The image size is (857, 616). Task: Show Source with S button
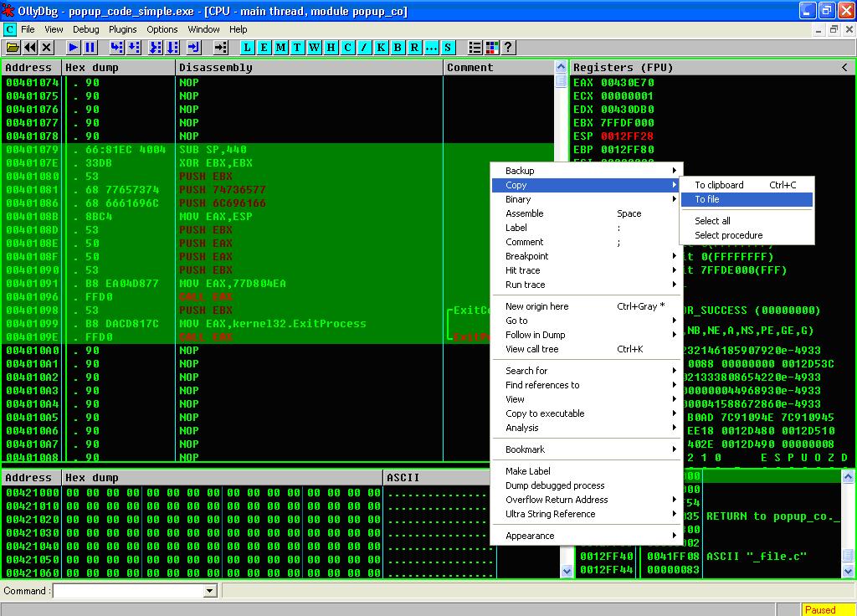pyautogui.click(x=448, y=48)
